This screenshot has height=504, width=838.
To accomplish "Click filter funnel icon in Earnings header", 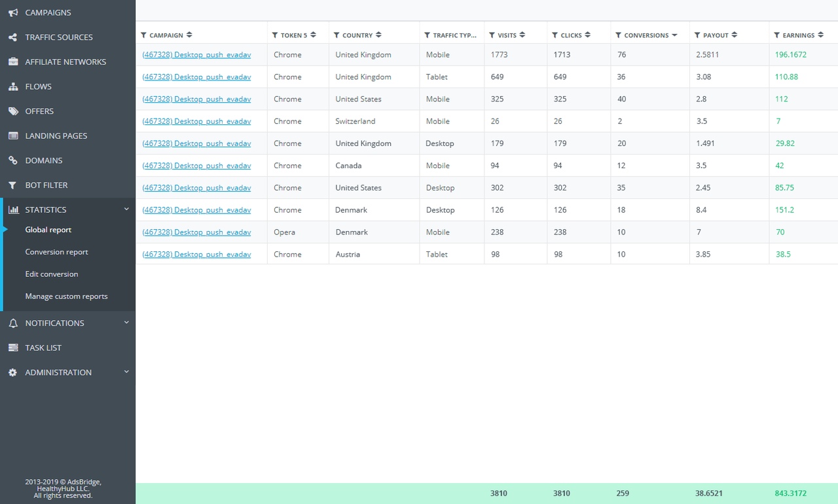I will coord(777,35).
